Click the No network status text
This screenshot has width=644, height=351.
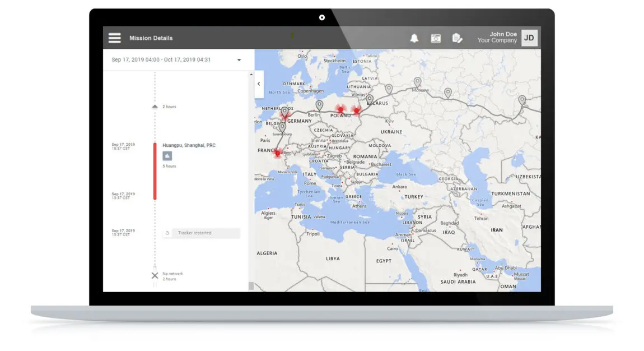click(x=172, y=273)
